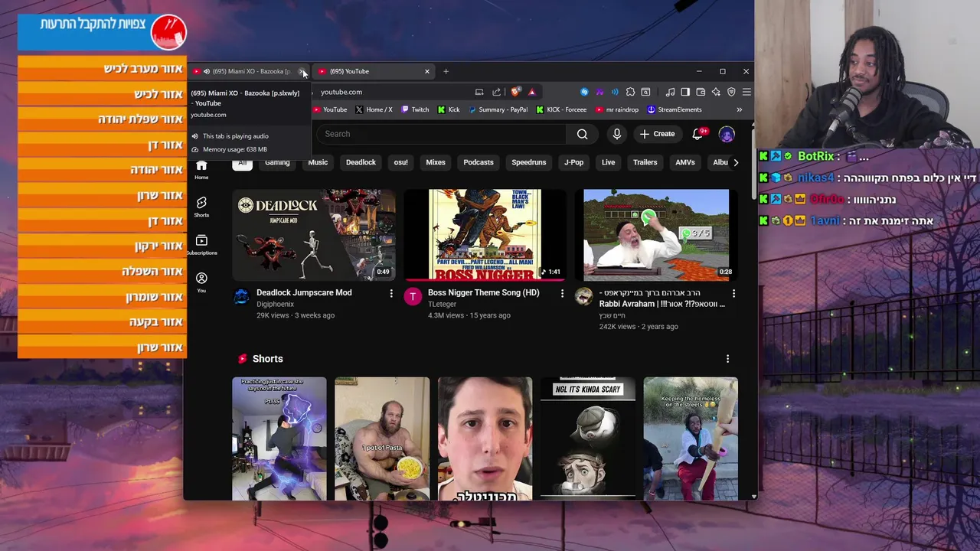Click the Brave Rewards triangle icon
This screenshot has height=551, width=980.
(532, 92)
